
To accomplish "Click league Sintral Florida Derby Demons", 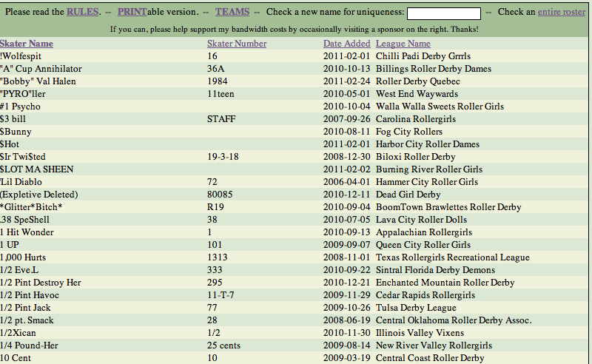I will [x=435, y=270].
